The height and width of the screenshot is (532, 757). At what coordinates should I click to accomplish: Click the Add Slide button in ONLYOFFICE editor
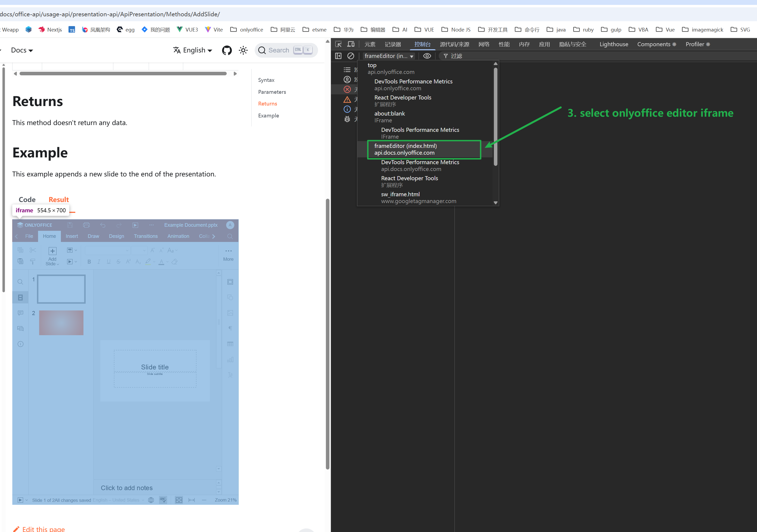[x=52, y=256]
